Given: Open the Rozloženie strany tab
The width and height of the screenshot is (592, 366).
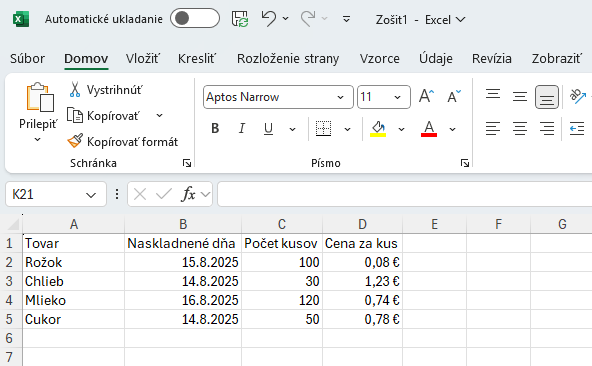Looking at the screenshot, I should click(288, 59).
